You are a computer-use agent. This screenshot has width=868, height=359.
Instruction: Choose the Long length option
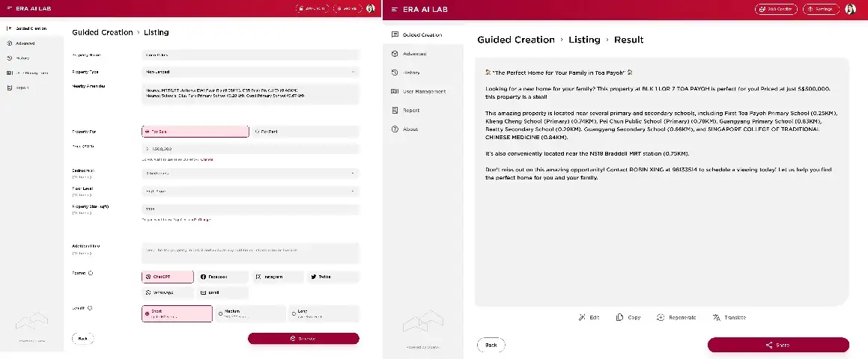[x=323, y=313]
